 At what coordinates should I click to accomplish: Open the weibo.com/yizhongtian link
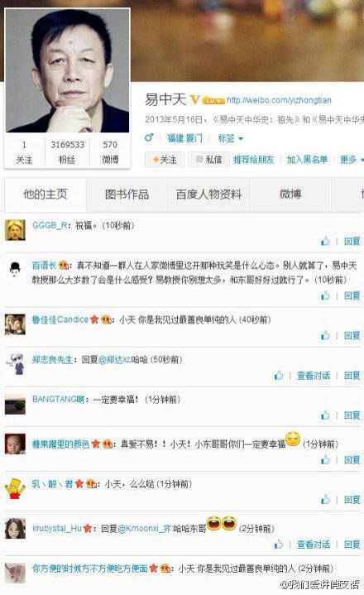[x=279, y=100]
